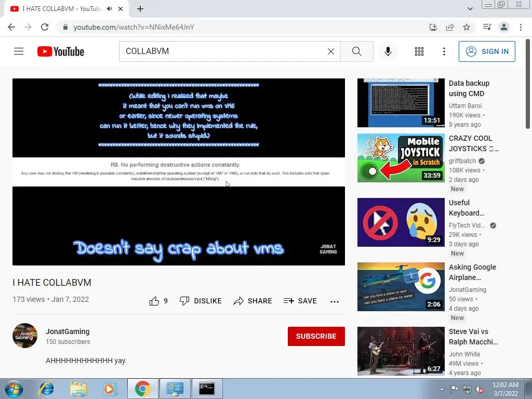Show hidden system tray icons
The width and height of the screenshot is (532, 399).
[x=442, y=389]
